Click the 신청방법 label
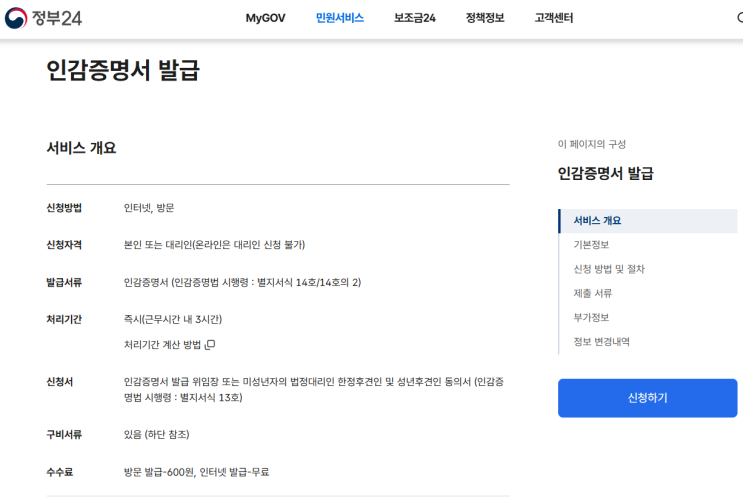 (64, 208)
